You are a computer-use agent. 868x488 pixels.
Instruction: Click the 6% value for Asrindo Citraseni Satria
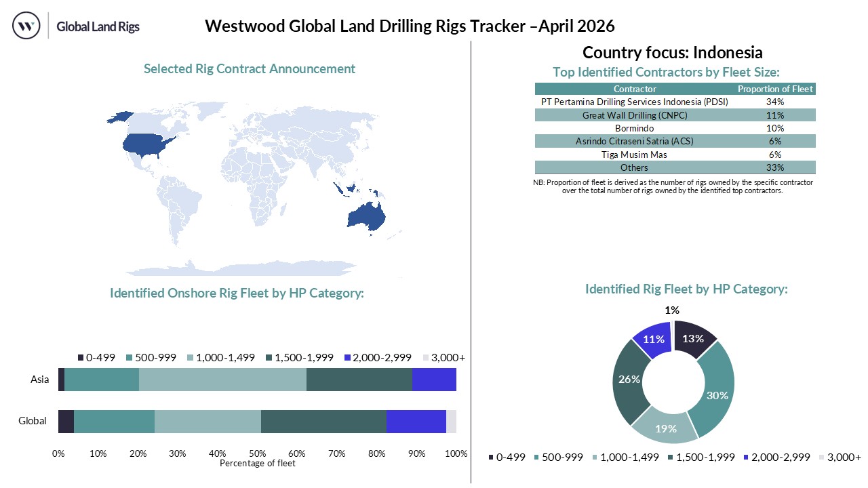point(776,141)
